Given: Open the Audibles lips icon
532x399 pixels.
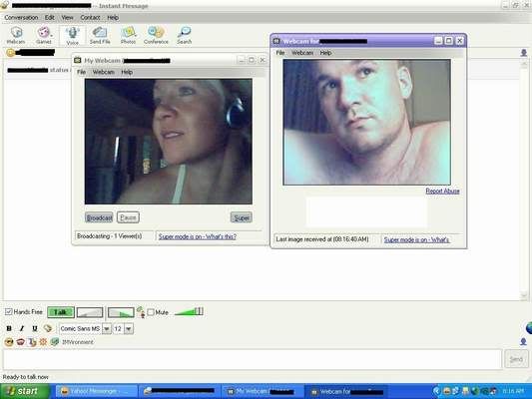Looking at the screenshot, I should 21,342.
